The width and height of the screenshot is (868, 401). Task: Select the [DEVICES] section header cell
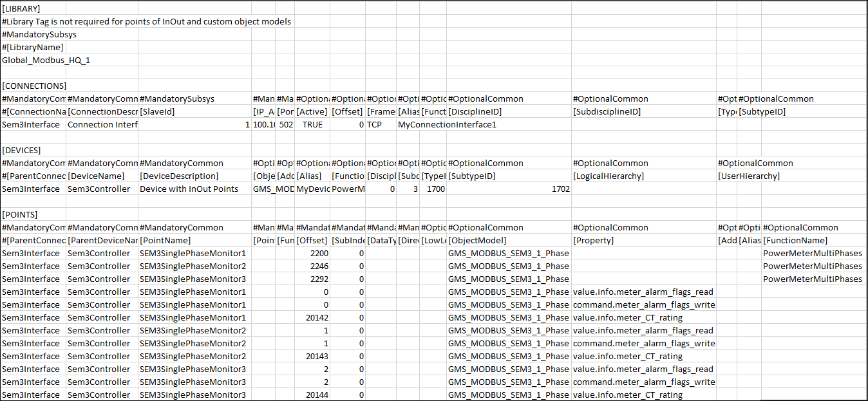[x=21, y=151]
